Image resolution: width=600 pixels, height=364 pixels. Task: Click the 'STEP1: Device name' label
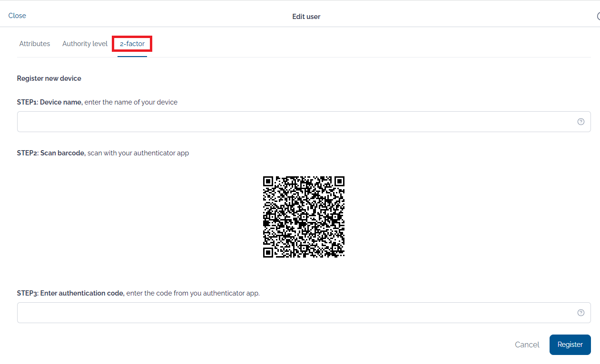(49, 102)
